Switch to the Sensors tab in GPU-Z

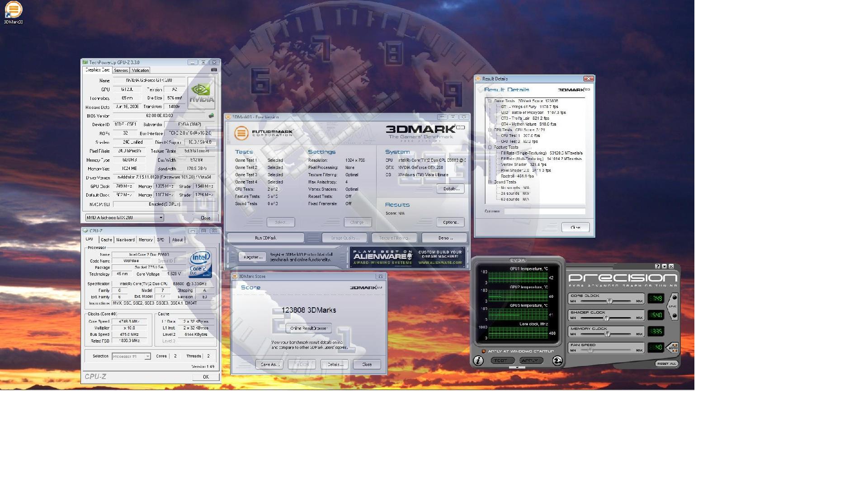click(x=121, y=70)
